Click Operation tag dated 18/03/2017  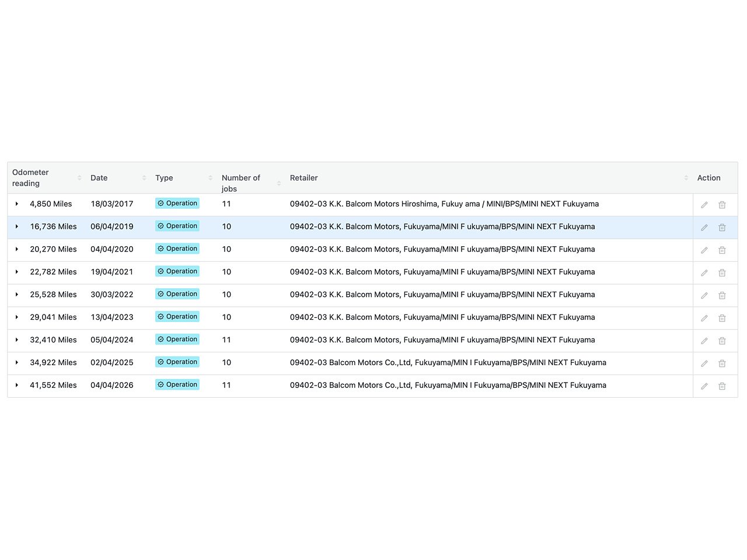(177, 204)
